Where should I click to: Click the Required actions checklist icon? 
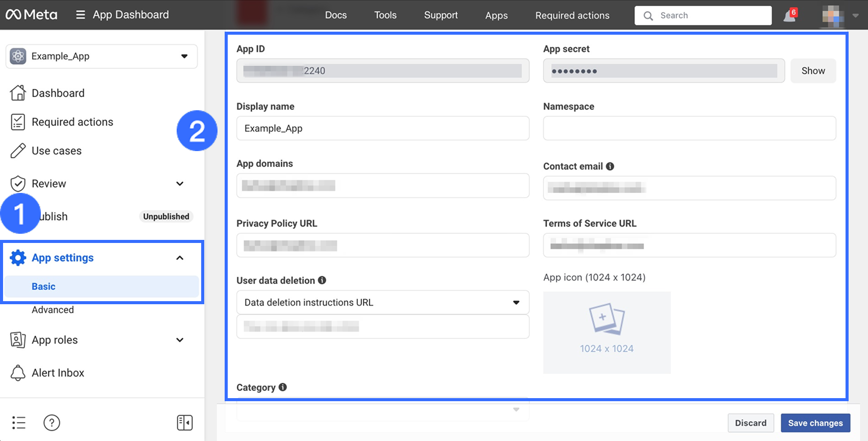point(18,122)
